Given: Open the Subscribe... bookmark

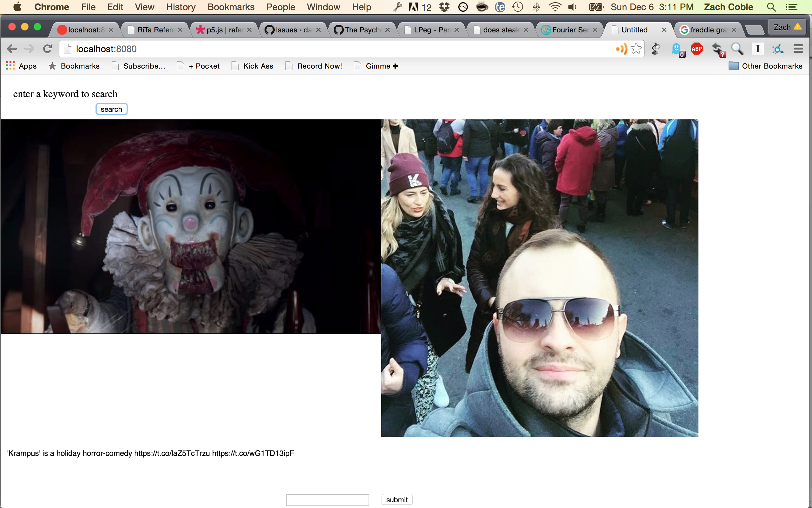Looking at the screenshot, I should point(139,66).
